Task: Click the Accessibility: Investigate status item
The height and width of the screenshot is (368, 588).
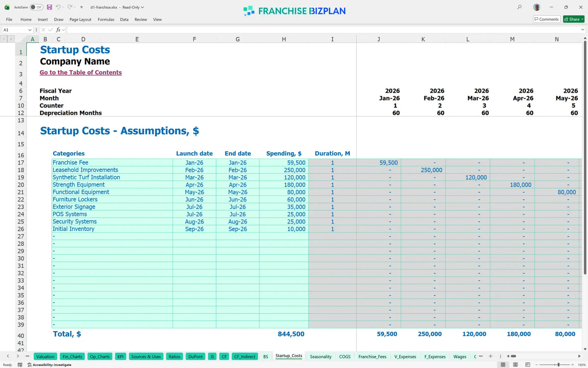Action: click(49, 365)
